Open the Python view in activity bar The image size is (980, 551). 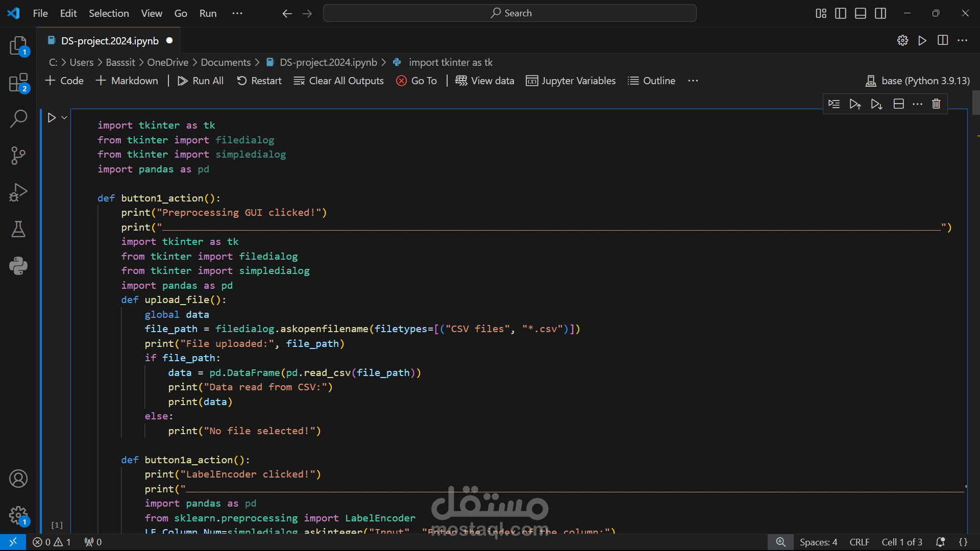click(x=18, y=266)
